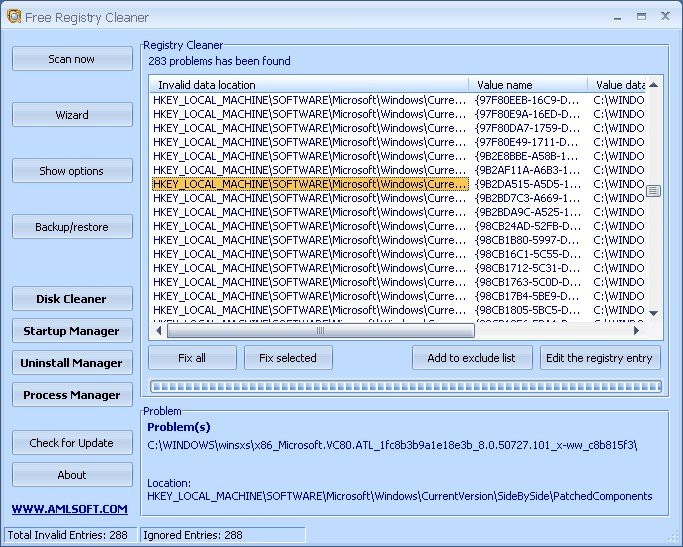
Task: Select row with value {9B2E8BBE-A58B-1...
Action: tap(398, 156)
